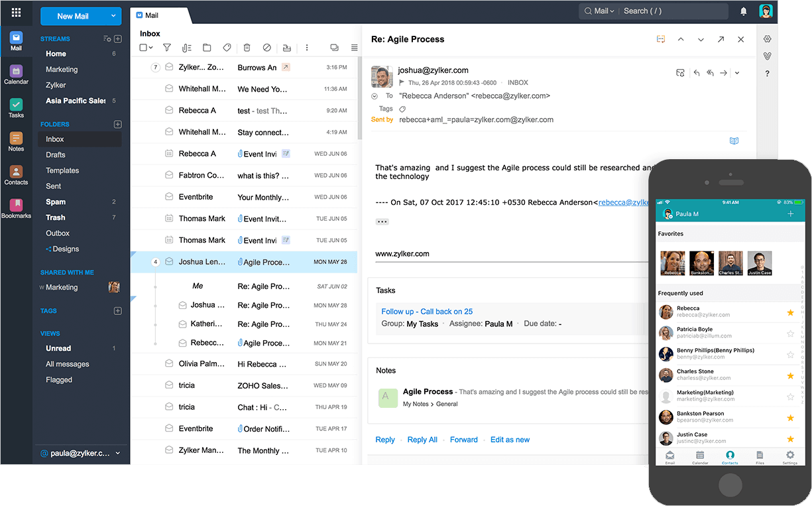This screenshot has height=506, width=812.
Task: Open the New Mail dropdown arrow
Action: click(113, 16)
